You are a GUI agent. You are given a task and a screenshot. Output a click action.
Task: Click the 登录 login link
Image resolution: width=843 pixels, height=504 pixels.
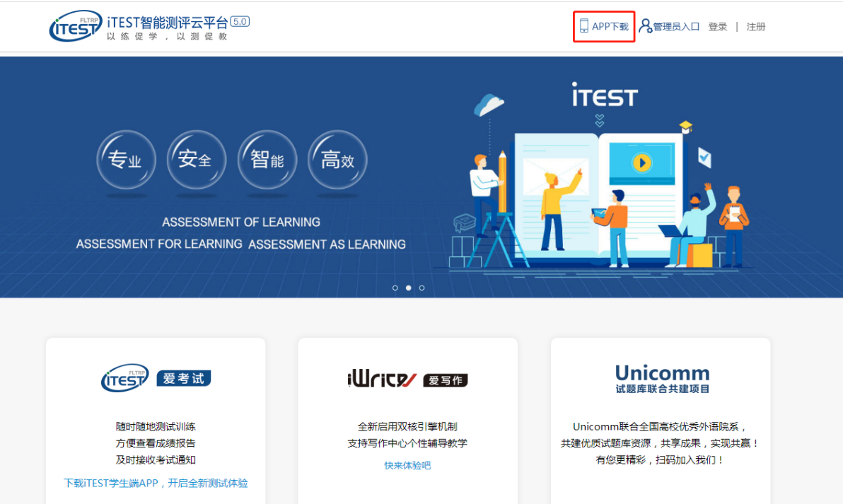pos(718,27)
